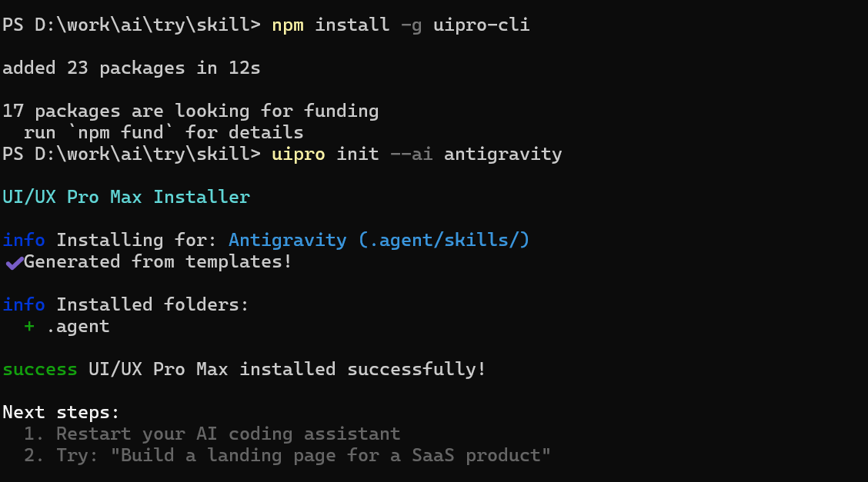Click the Next steps heading
Viewport: 868px width, 482px height.
62,413
